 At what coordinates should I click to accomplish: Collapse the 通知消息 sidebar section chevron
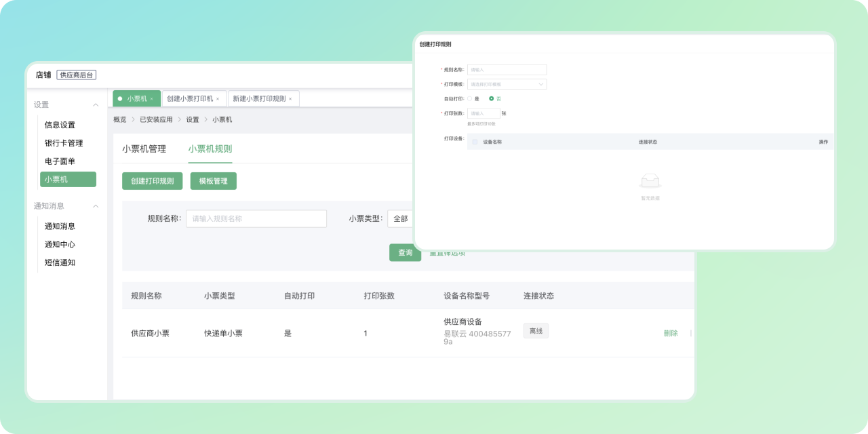pyautogui.click(x=96, y=206)
